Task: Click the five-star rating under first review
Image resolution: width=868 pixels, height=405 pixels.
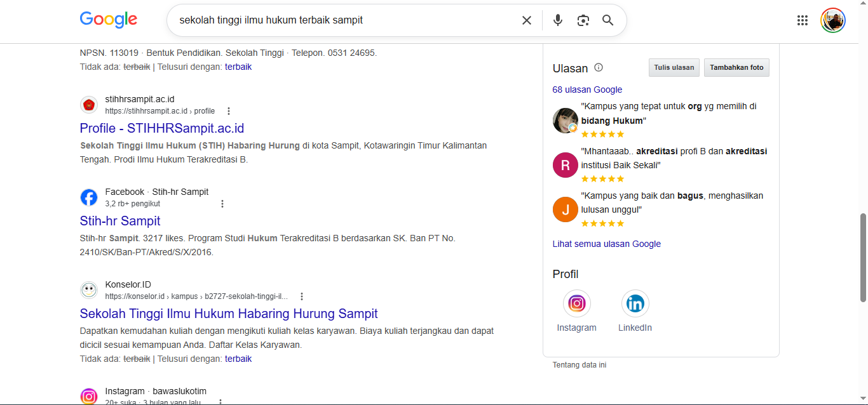Action: 603,135
